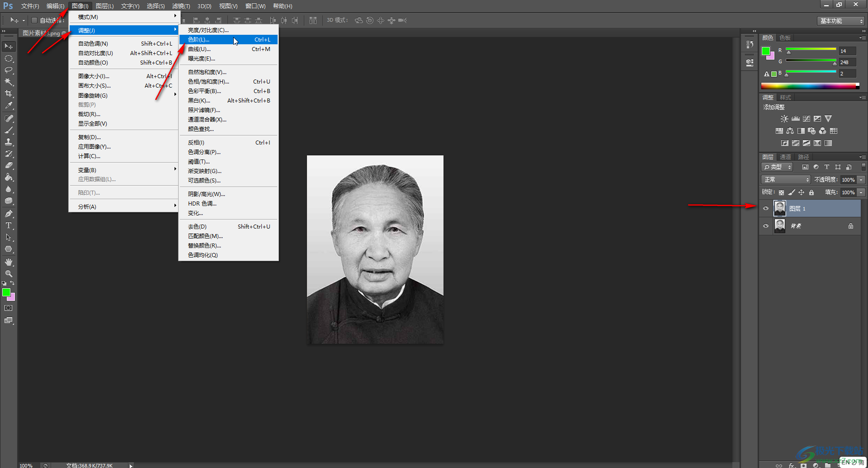The width and height of the screenshot is (868, 468).
Task: Switch to the 通道 tab
Action: 785,157
